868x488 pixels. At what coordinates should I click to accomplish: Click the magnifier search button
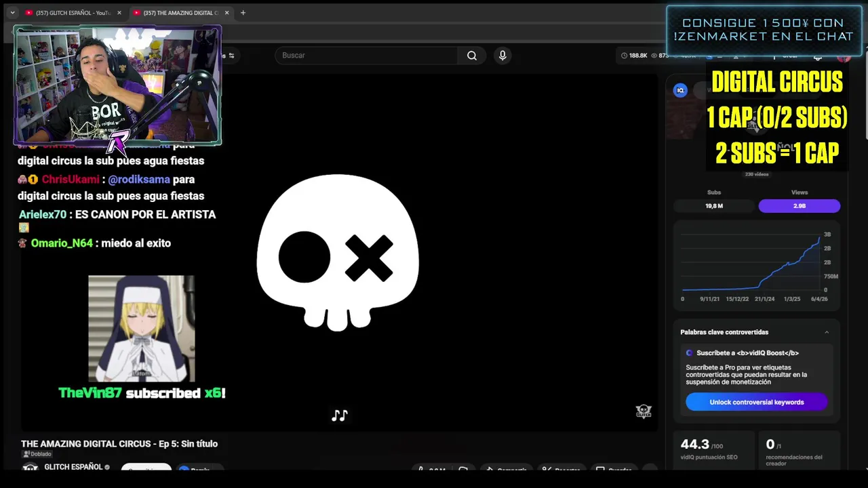472,56
